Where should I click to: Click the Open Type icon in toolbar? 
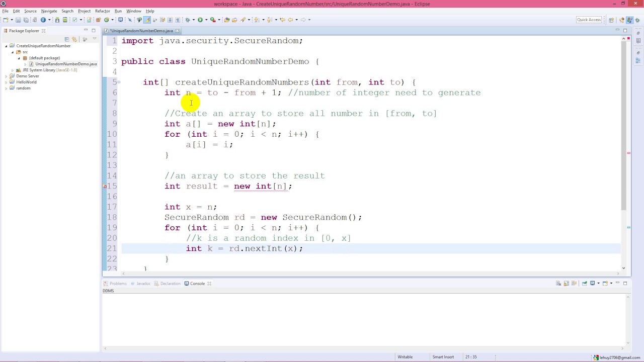(x=227, y=20)
